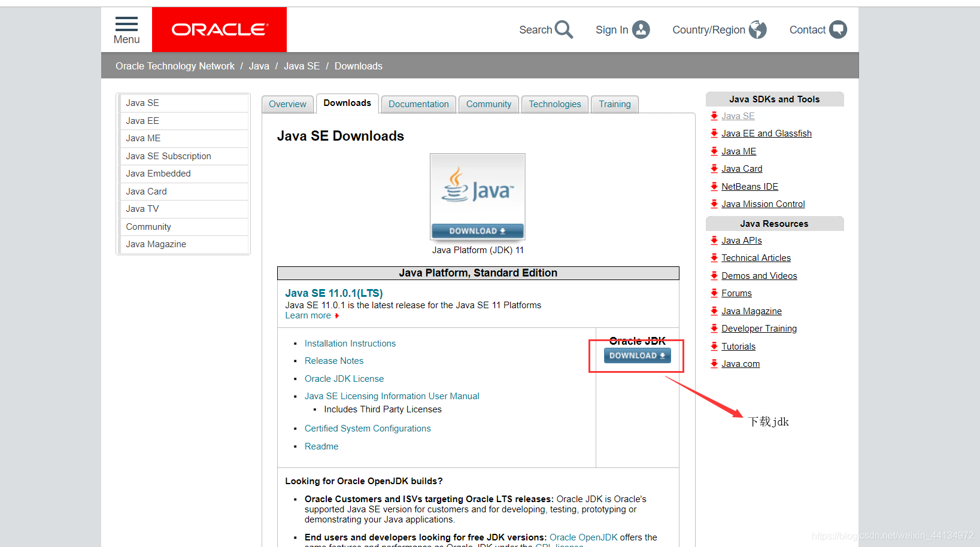980x547 pixels.
Task: Click the Oracle JDK Download button
Action: pyautogui.click(x=637, y=355)
